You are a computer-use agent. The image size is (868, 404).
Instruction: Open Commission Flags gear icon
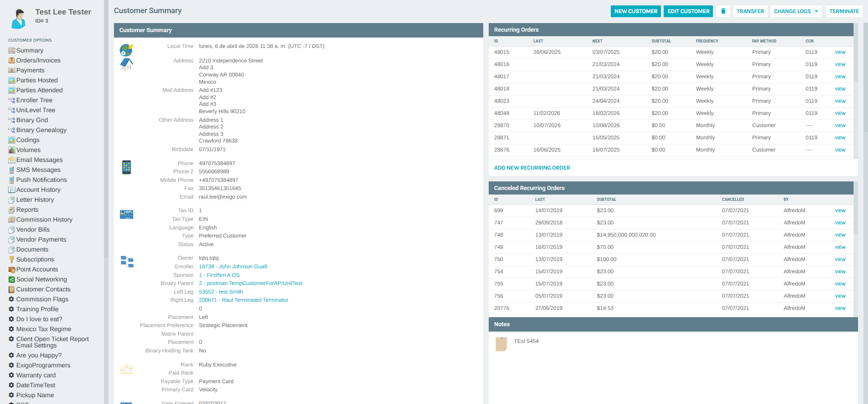pyautogui.click(x=12, y=299)
